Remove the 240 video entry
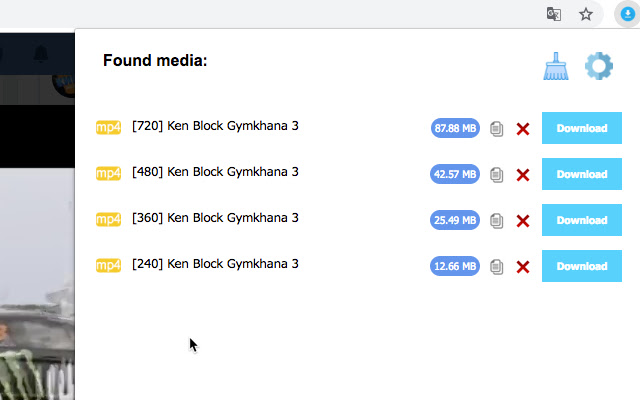This screenshot has width=640, height=400. point(523,267)
